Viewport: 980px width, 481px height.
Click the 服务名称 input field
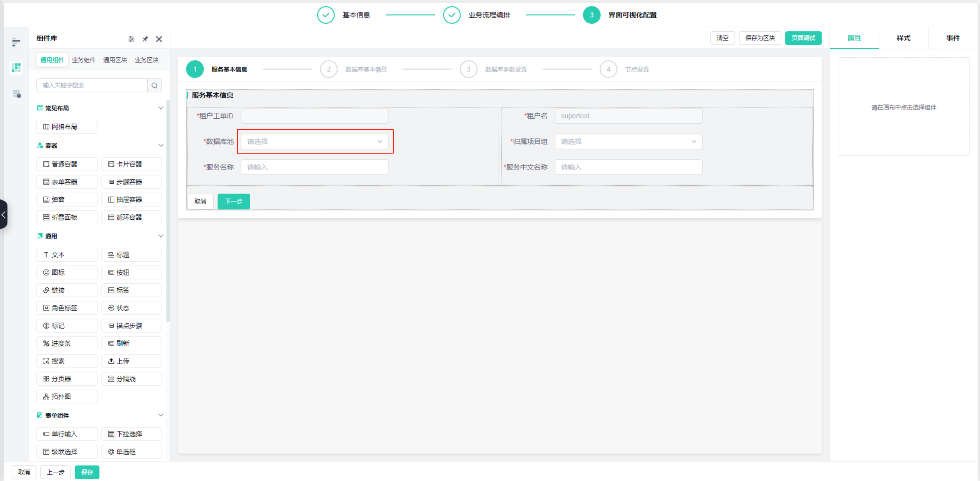pos(314,167)
